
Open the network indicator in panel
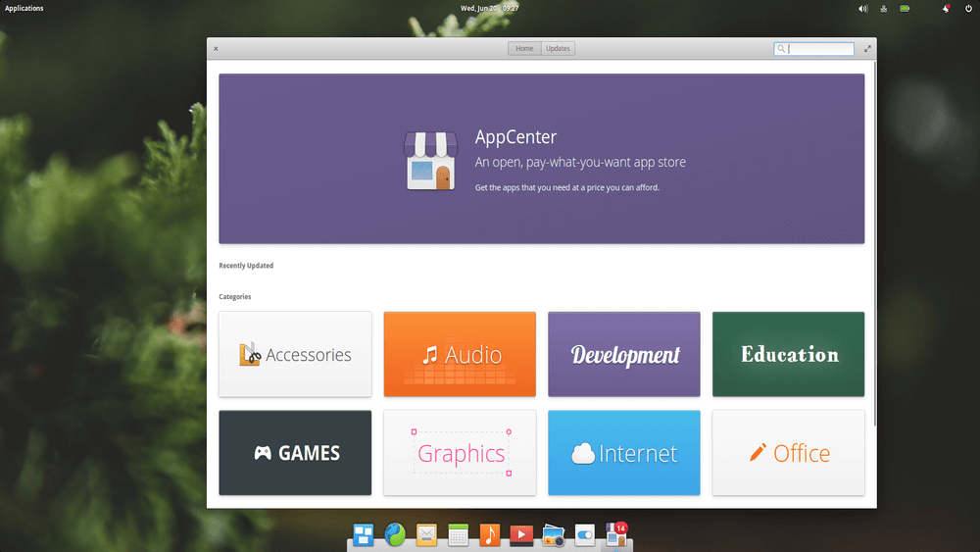[884, 8]
